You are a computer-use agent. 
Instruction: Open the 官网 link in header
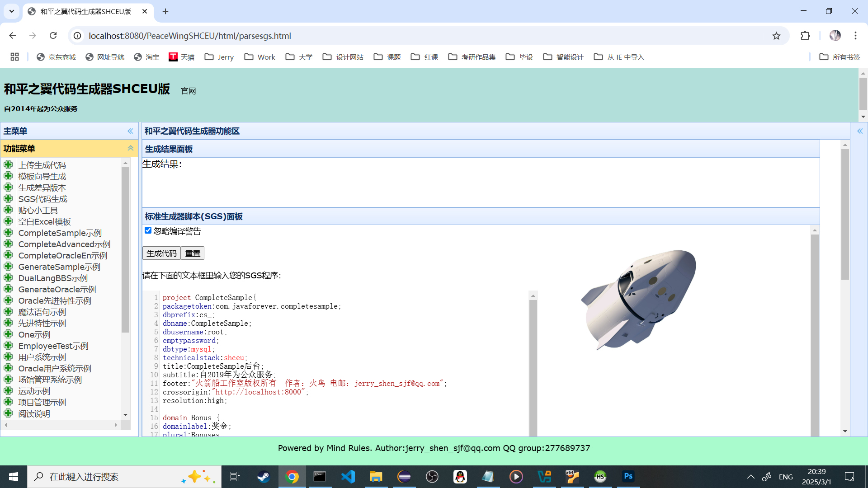[x=188, y=91]
